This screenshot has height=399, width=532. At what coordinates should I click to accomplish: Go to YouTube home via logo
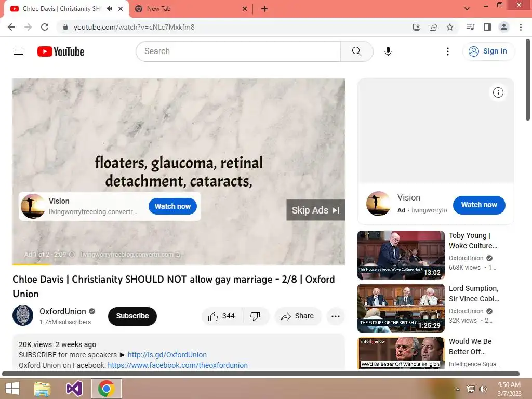pyautogui.click(x=61, y=51)
